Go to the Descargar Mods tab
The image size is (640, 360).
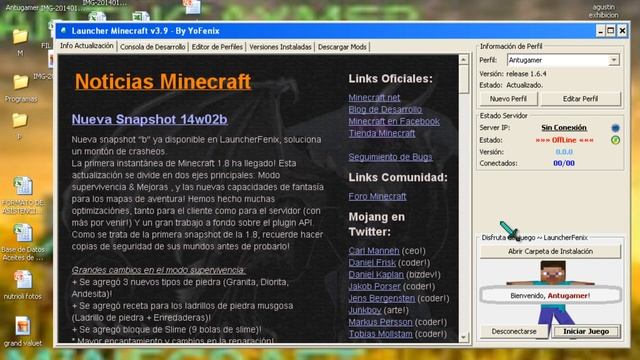pos(342,47)
